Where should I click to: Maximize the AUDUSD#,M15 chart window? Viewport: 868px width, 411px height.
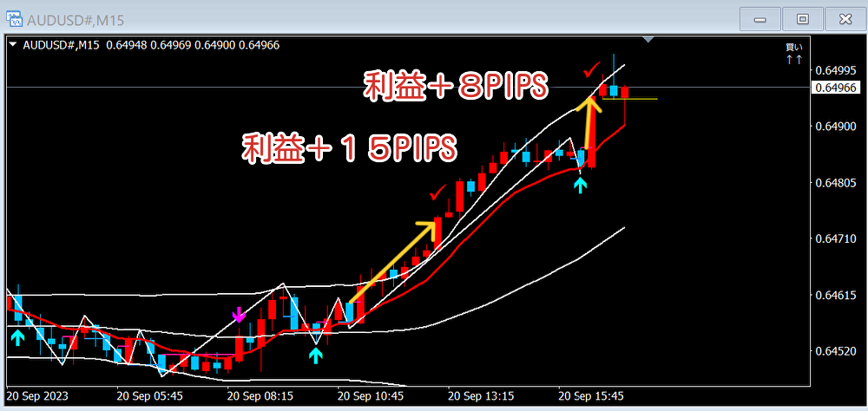(802, 20)
